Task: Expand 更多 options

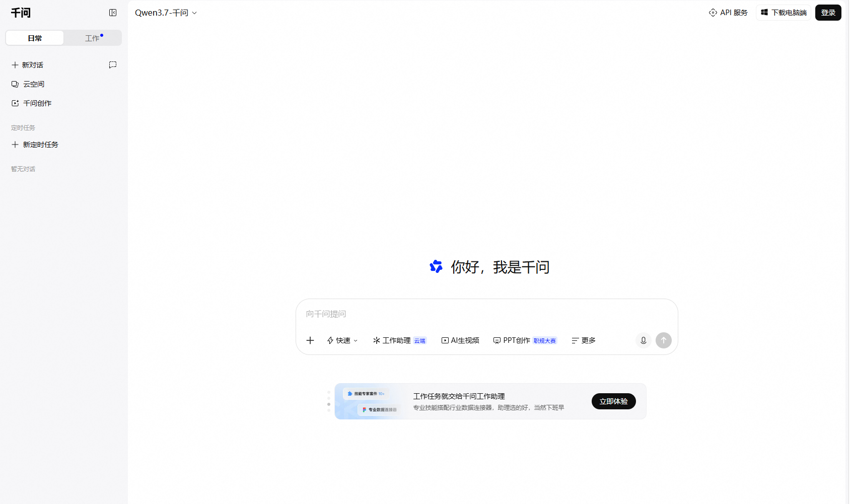Action: coord(584,340)
